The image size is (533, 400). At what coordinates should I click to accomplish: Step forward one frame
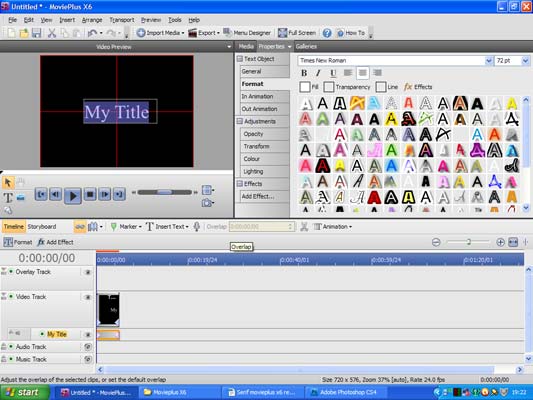pos(105,194)
